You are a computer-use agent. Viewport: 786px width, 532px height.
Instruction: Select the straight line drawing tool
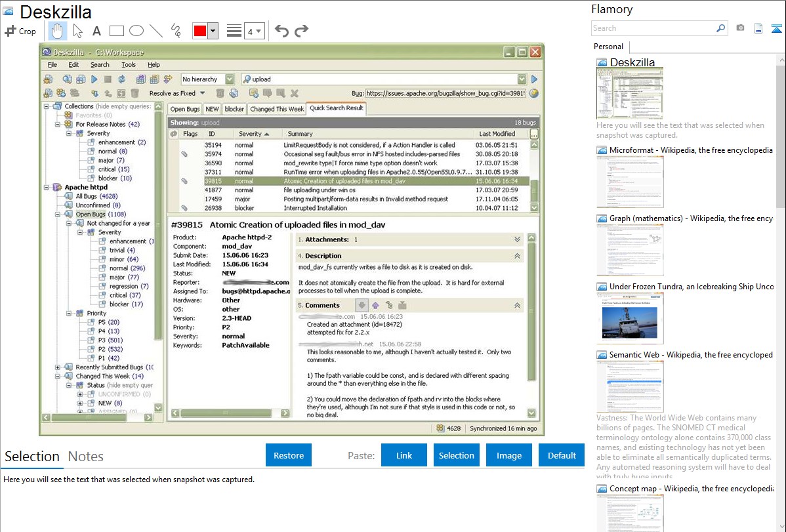pyautogui.click(x=156, y=31)
